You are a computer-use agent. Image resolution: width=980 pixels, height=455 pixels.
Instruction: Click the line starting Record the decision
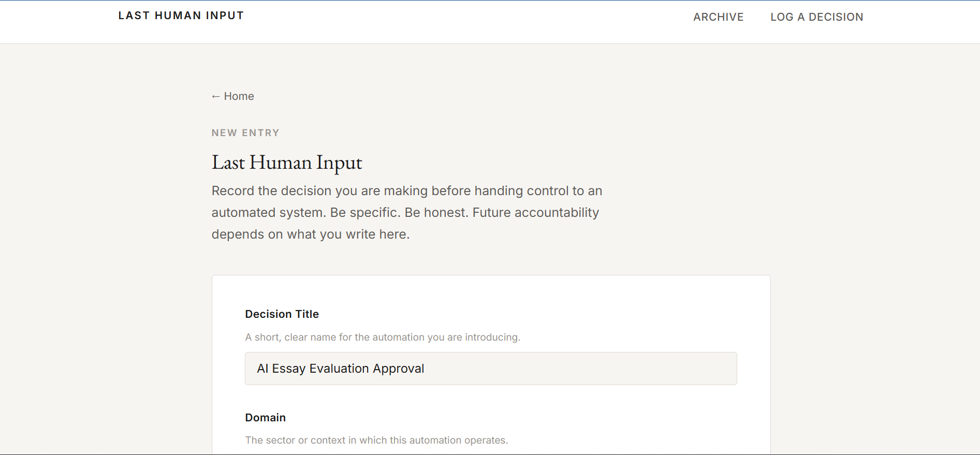[x=407, y=191]
